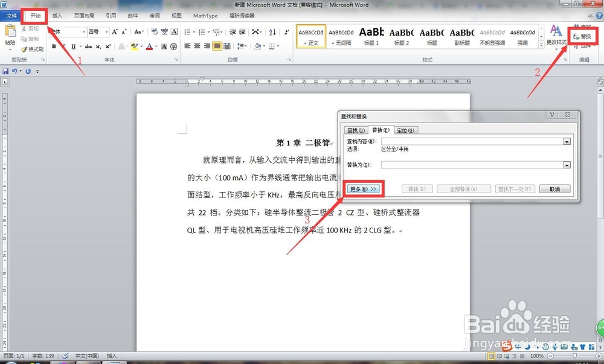This screenshot has width=604, height=364.
Task: Open the bullets list dropdown arrow
Action: click(x=194, y=32)
